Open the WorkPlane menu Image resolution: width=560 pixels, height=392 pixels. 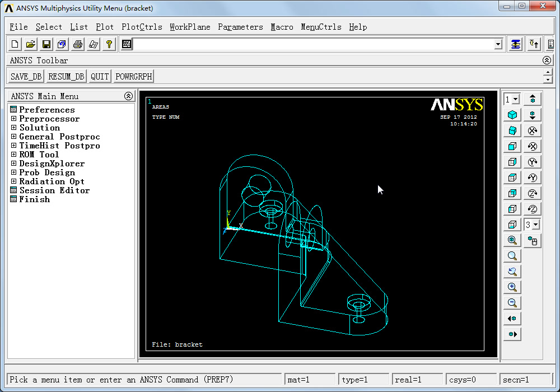[x=190, y=27]
